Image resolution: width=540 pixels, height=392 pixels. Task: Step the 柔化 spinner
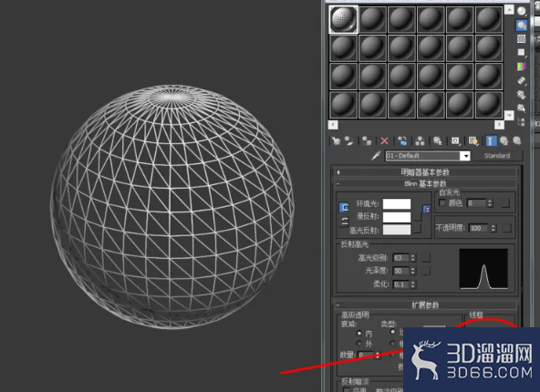[413, 284]
